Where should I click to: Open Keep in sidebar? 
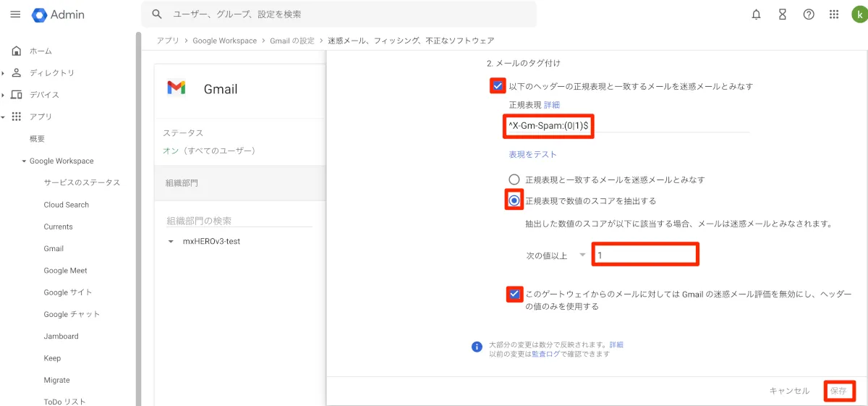pos(52,358)
